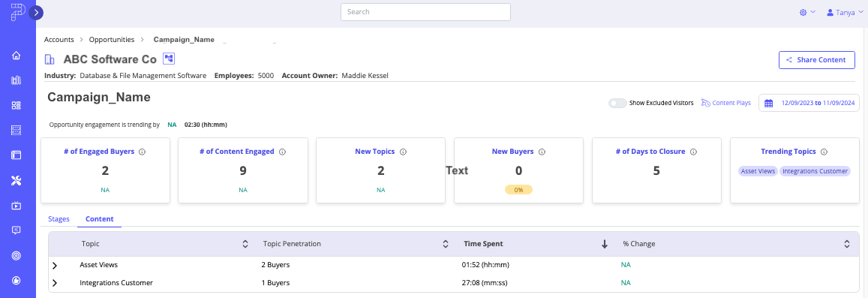Screen dimensions: 868x298
Task: Navigate to the Accounts breadcrumb
Action: tap(59, 40)
